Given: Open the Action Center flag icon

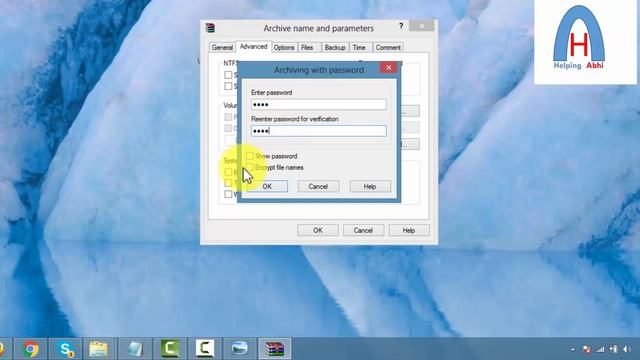Looking at the screenshot, I should click(x=587, y=349).
